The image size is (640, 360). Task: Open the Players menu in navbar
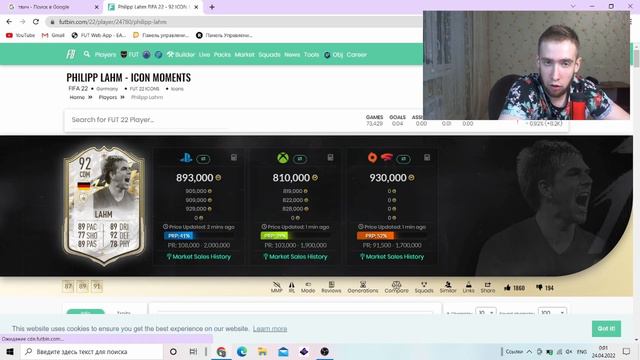click(x=105, y=54)
